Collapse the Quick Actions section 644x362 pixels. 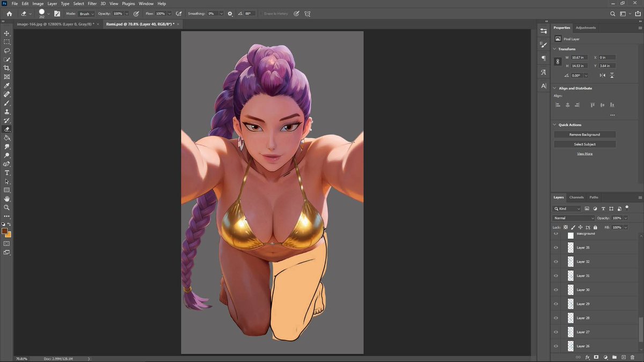(x=554, y=124)
